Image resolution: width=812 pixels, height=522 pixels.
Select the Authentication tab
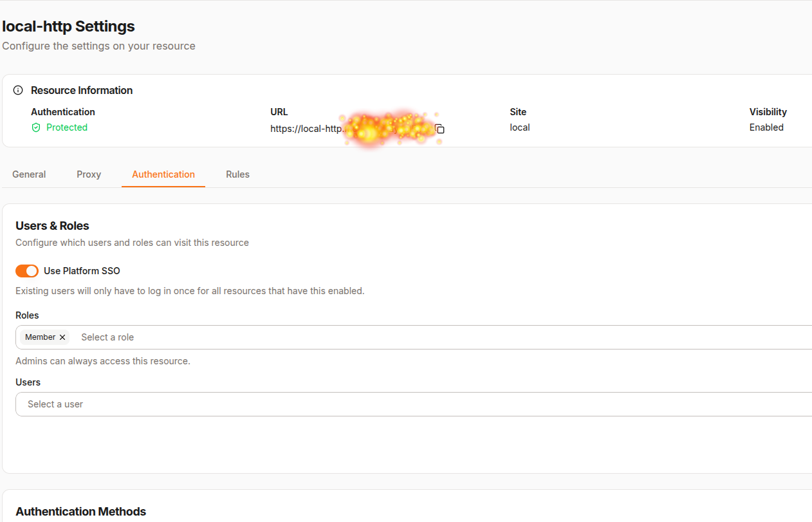(163, 174)
